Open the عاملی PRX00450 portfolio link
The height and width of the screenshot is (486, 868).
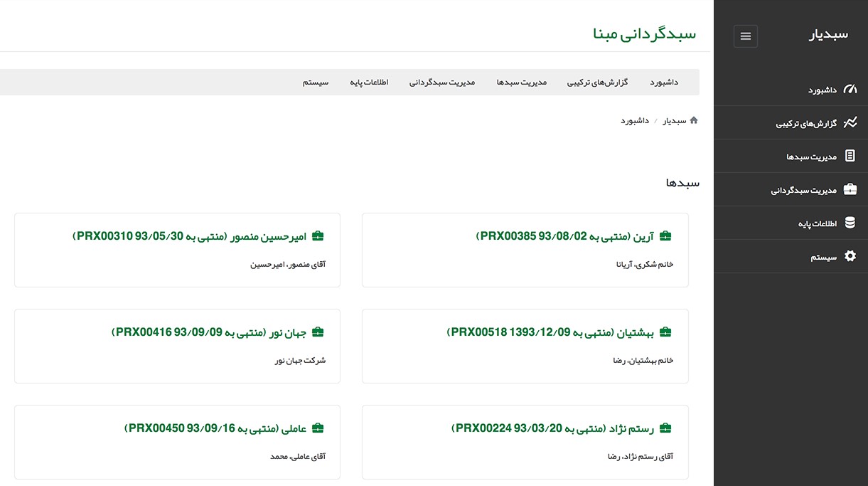(x=215, y=428)
